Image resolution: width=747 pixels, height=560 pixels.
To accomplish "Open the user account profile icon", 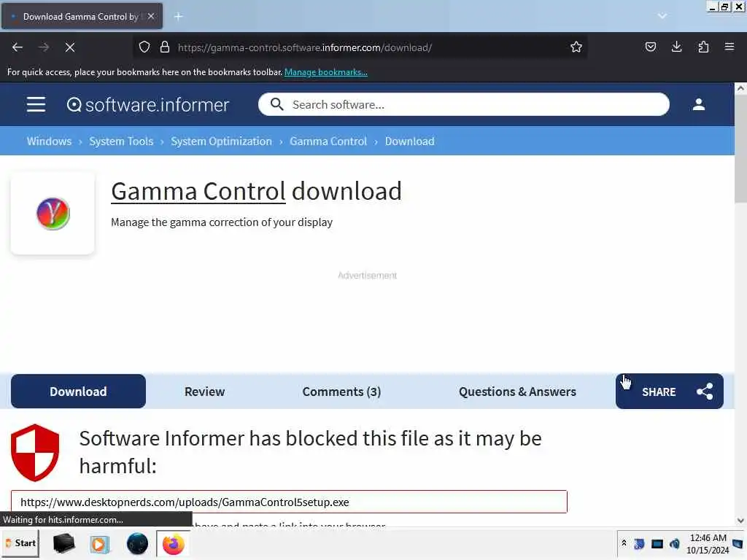I will point(698,104).
